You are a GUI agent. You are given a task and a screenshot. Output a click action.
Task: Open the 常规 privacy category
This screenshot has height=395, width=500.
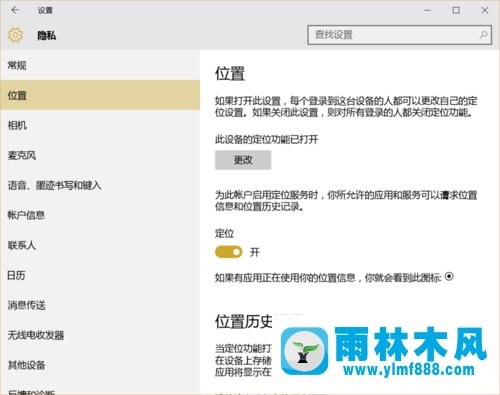pos(100,65)
